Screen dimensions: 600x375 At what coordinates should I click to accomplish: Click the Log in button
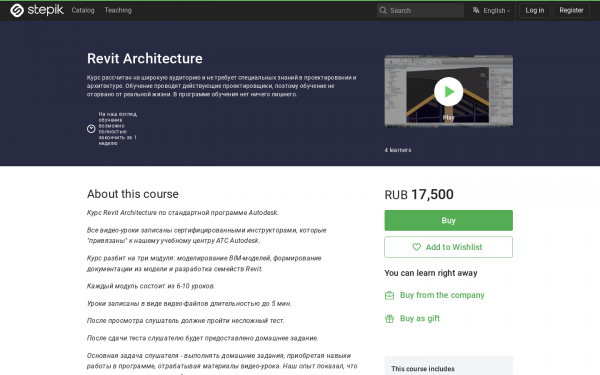coord(535,10)
